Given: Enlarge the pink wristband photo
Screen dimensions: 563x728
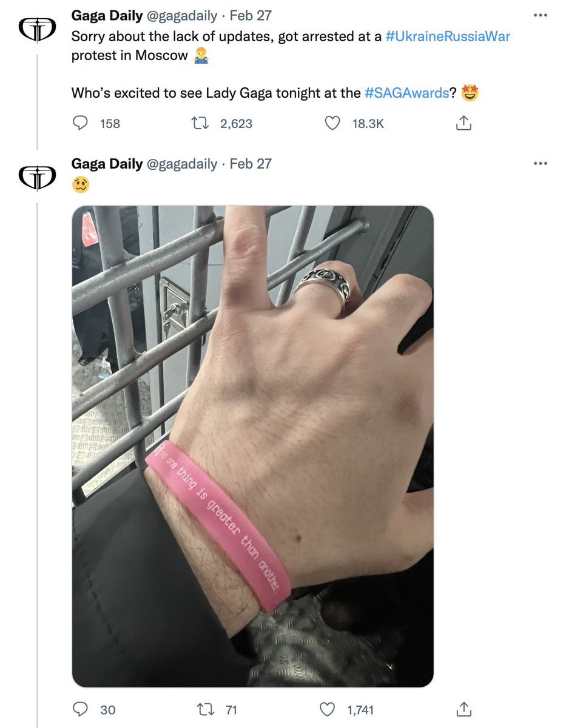Looking at the screenshot, I should click(252, 447).
